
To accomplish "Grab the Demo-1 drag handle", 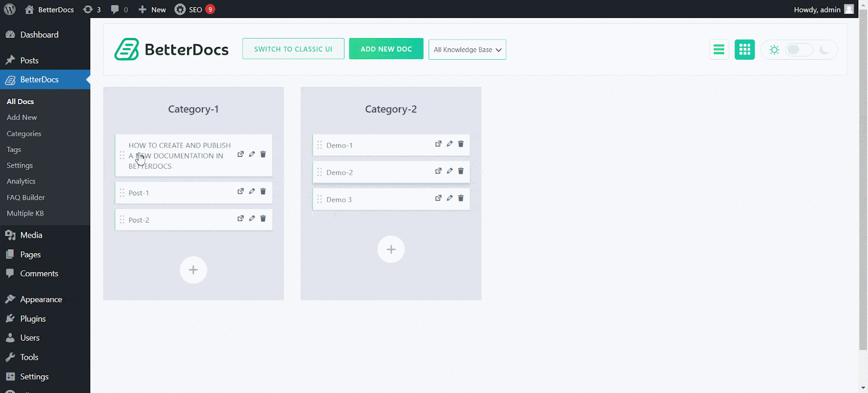I will coord(320,145).
